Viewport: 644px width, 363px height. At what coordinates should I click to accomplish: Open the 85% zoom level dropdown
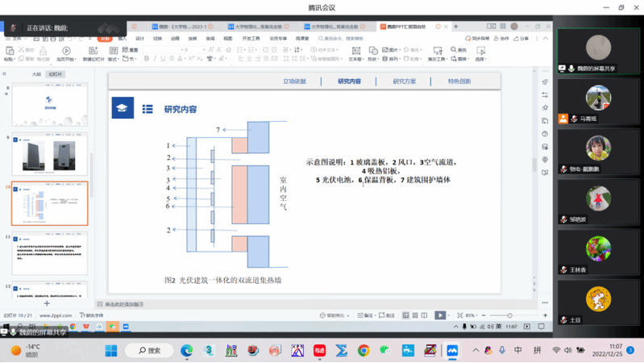pos(472,315)
